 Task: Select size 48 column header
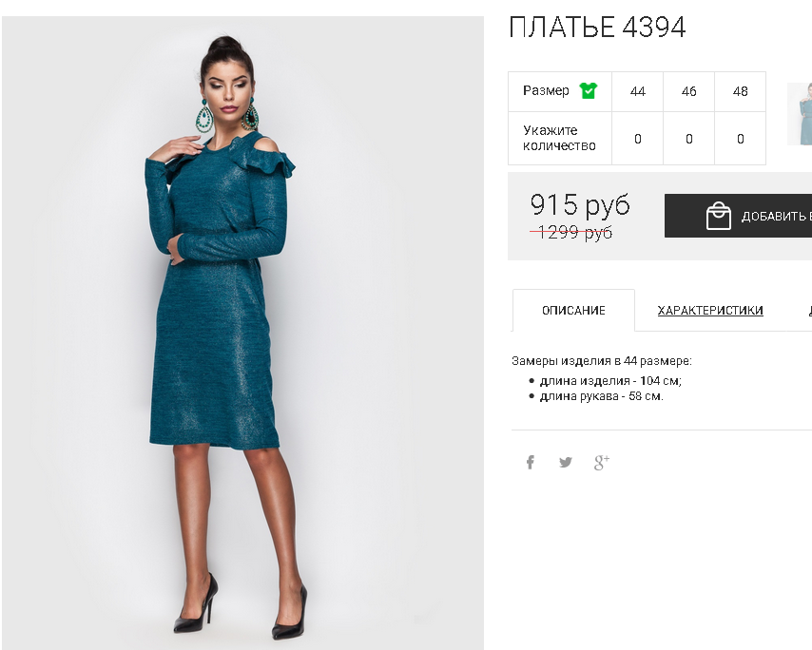click(740, 91)
